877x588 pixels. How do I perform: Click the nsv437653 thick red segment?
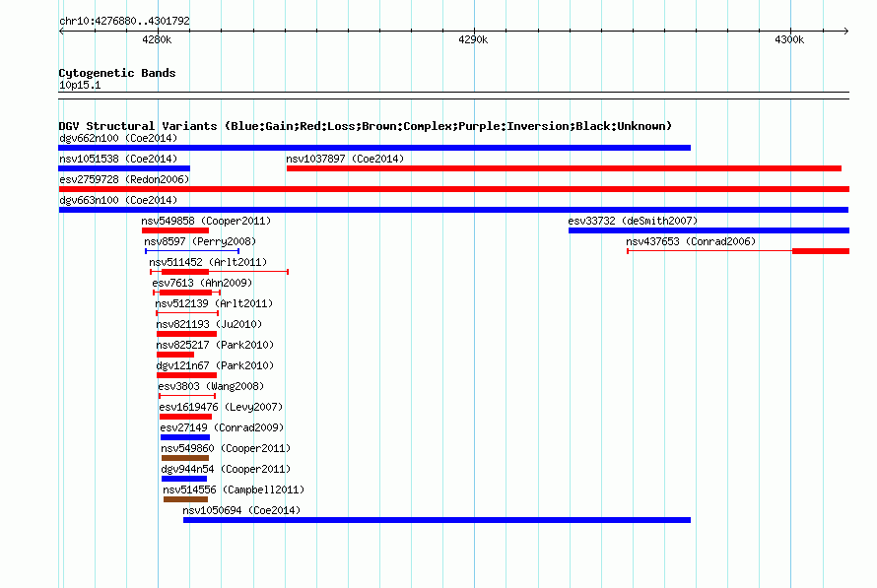(x=821, y=251)
